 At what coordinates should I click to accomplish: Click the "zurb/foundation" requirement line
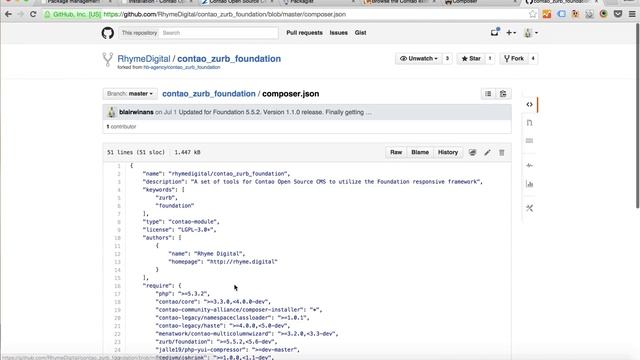click(x=216, y=342)
